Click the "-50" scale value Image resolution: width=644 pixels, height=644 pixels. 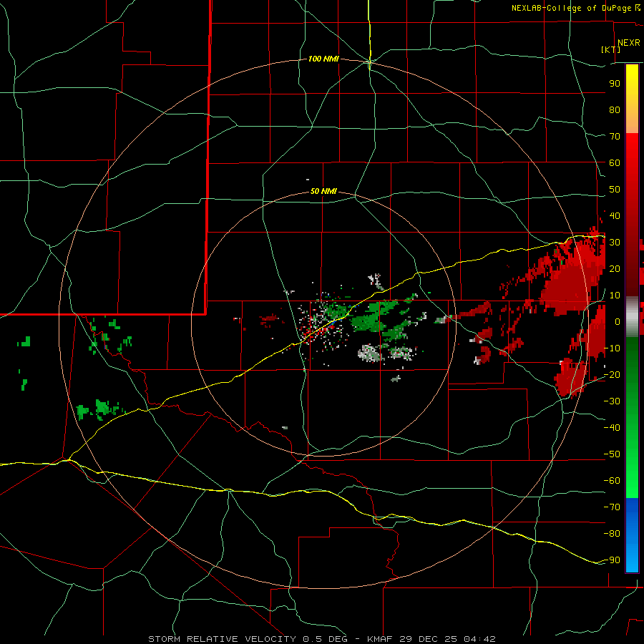click(x=613, y=454)
